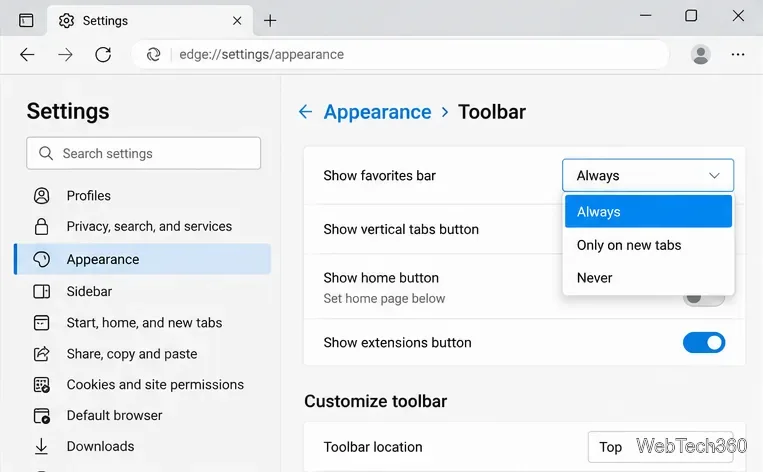Viewport: 763px width, 472px height.
Task: Open Cookies and site permissions
Action: click(x=155, y=384)
